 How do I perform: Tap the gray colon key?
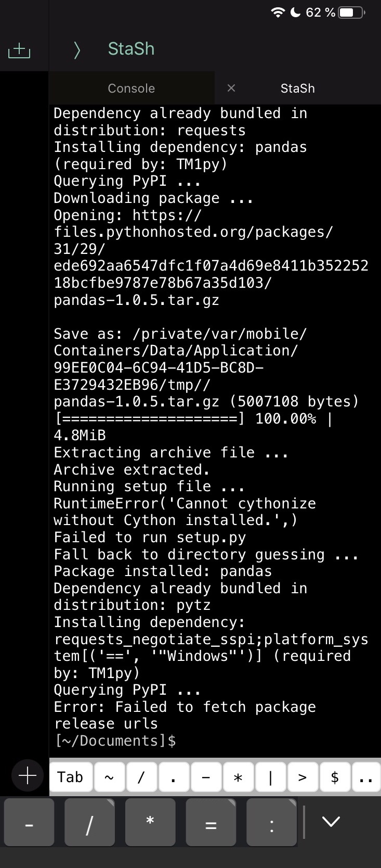271,823
